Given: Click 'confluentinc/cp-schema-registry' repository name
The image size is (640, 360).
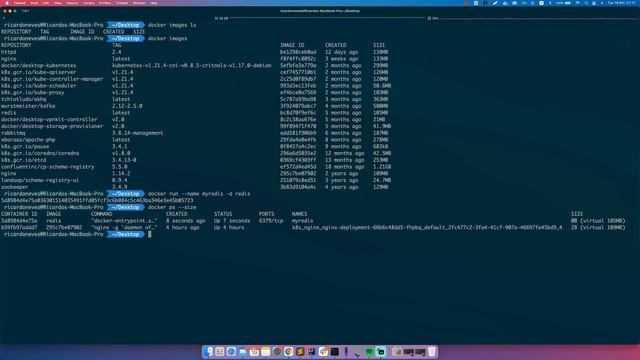Looking at the screenshot, I should pyautogui.click(x=47, y=167).
